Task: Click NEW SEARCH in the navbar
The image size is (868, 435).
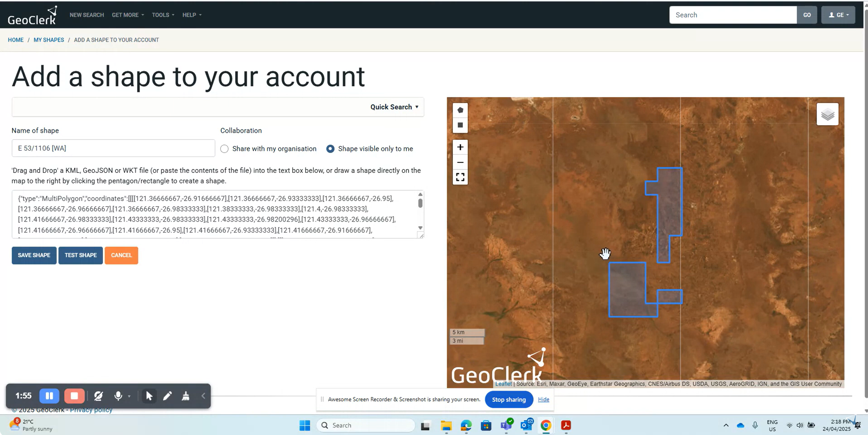Action: coord(87,15)
